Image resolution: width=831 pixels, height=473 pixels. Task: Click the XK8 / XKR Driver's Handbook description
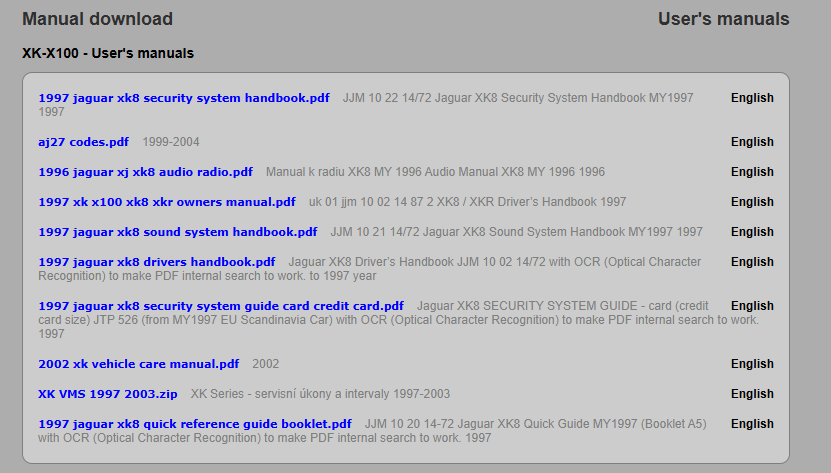coord(467,202)
